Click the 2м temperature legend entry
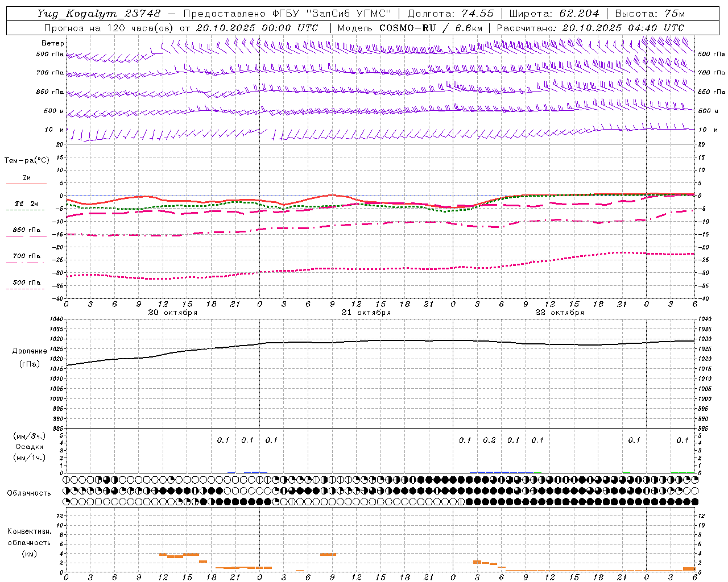The image size is (728, 582). pyautogui.click(x=27, y=178)
